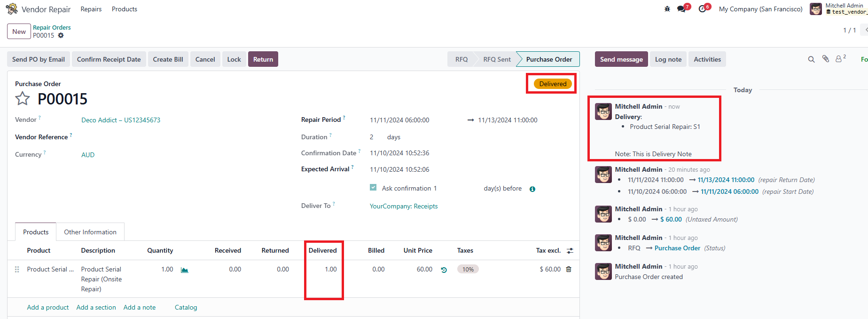This screenshot has width=868, height=319.
Task: Open the gear actions menu under Repair Orders
Action: coord(61,36)
